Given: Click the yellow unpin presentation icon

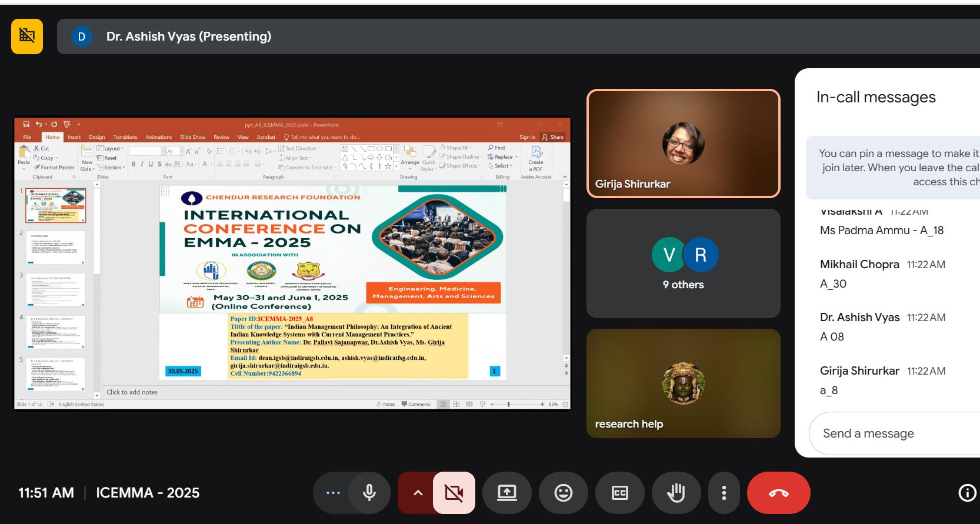Looking at the screenshot, I should (x=27, y=36).
